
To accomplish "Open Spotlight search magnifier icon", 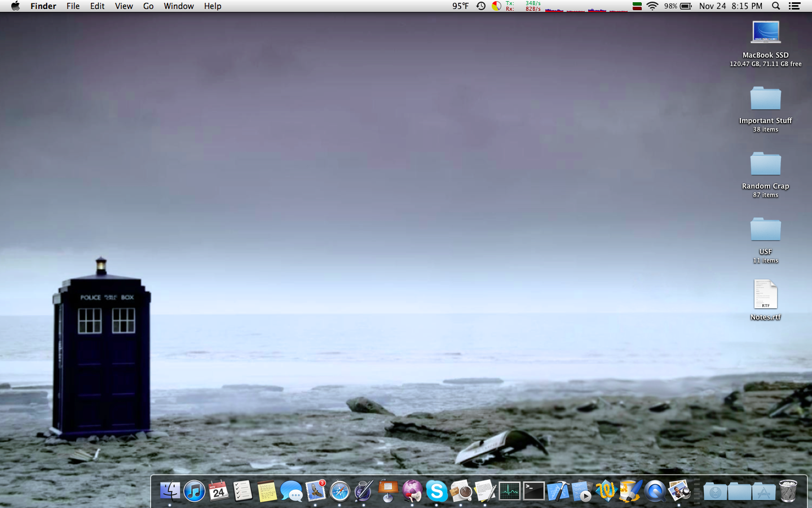I will [x=776, y=6].
